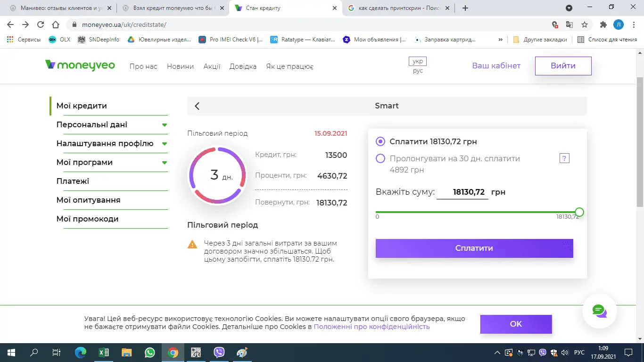Viewport: 644px width, 362px height.
Task: Click the moneyveo logo
Action: tap(80, 66)
